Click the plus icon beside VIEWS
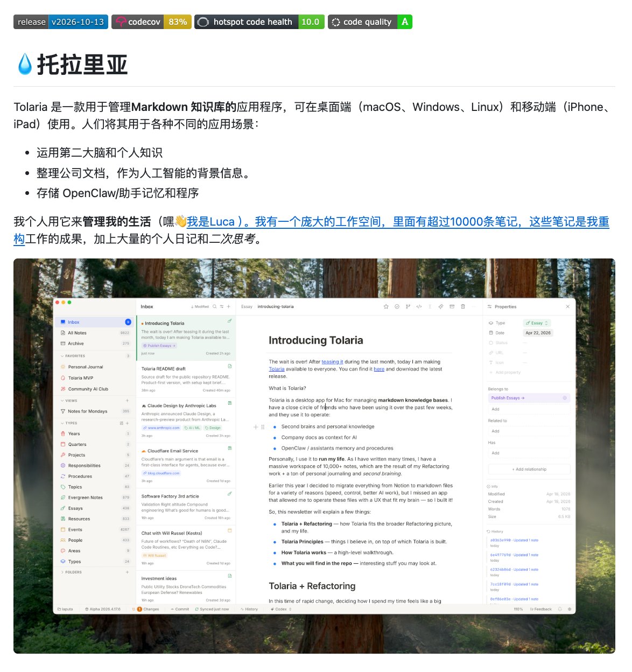This screenshot has height=672, width=632. 127,401
